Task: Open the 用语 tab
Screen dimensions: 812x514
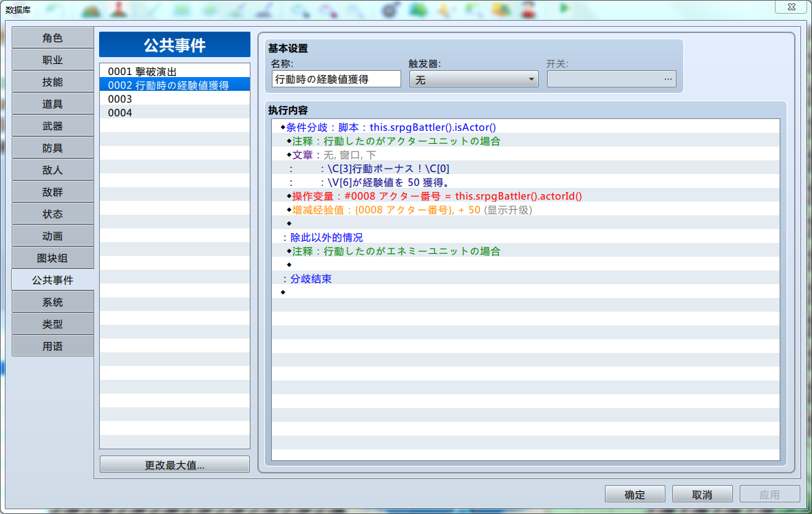Action: tap(53, 346)
